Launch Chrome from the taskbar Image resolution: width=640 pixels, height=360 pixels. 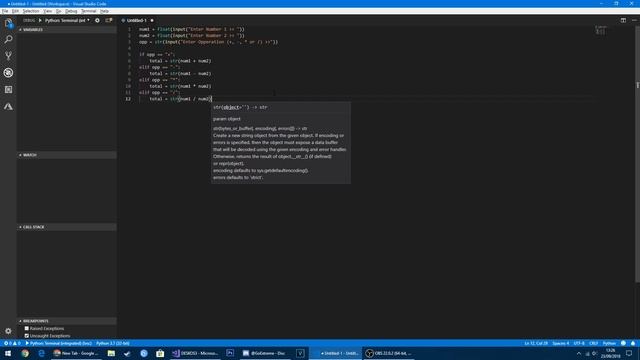pos(25,353)
